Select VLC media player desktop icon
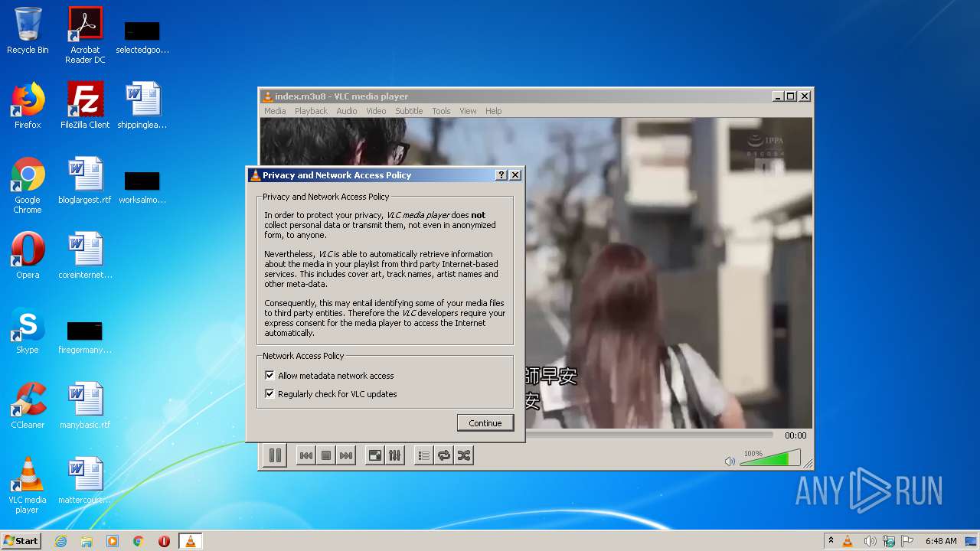Image resolution: width=980 pixels, height=551 pixels. pos(28,485)
